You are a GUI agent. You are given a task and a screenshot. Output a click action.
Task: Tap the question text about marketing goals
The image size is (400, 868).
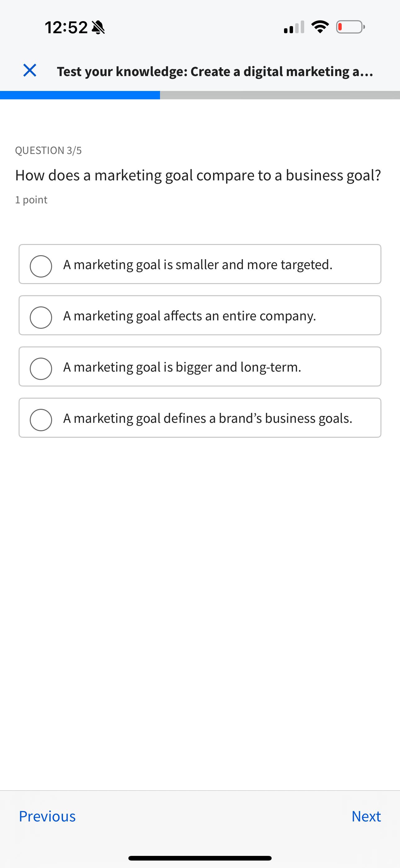199,175
